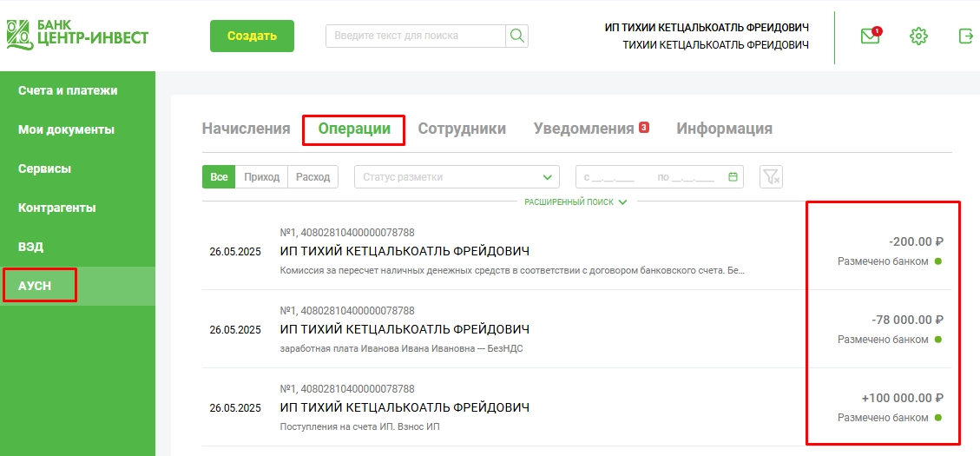Screen dimensions: 980x456
Task: Select the Все filter toggle
Action: 219,177
